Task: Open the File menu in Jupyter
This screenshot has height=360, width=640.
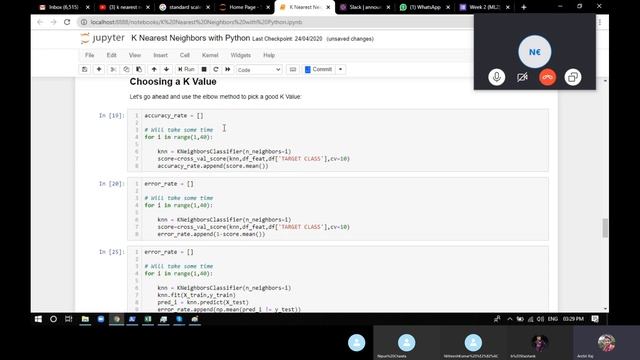Action: coord(89,55)
